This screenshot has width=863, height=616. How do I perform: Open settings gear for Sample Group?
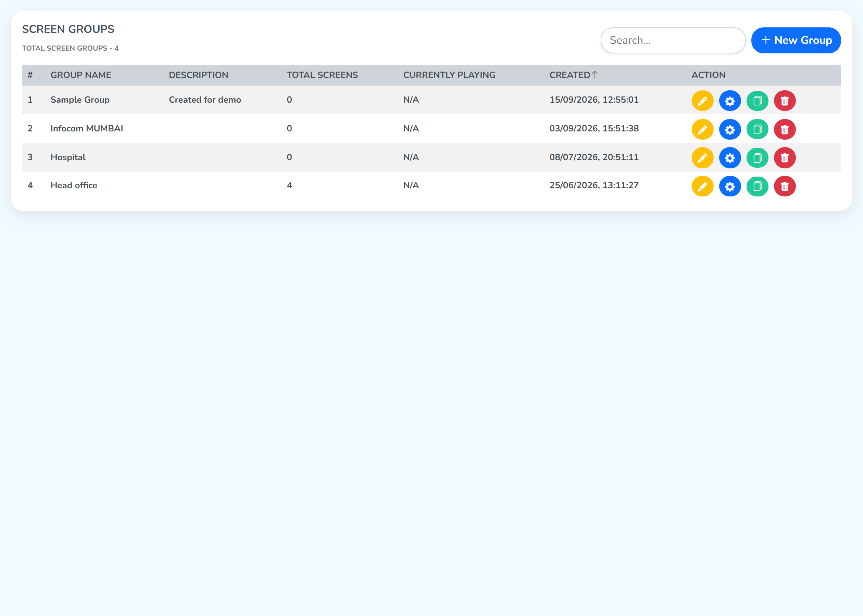(x=730, y=101)
